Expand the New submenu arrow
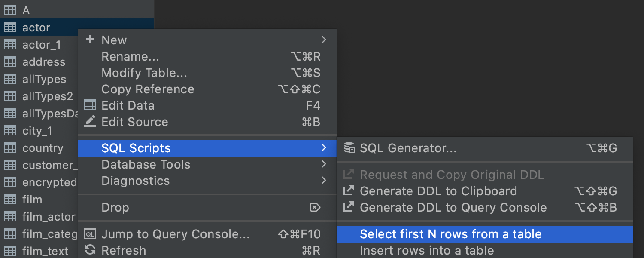 coord(324,40)
